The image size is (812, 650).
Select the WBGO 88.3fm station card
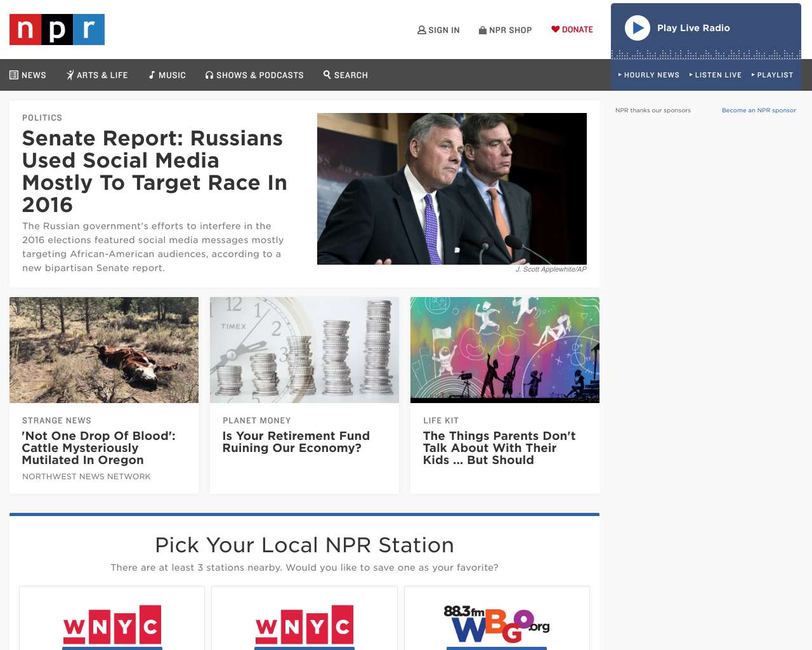pos(497,618)
